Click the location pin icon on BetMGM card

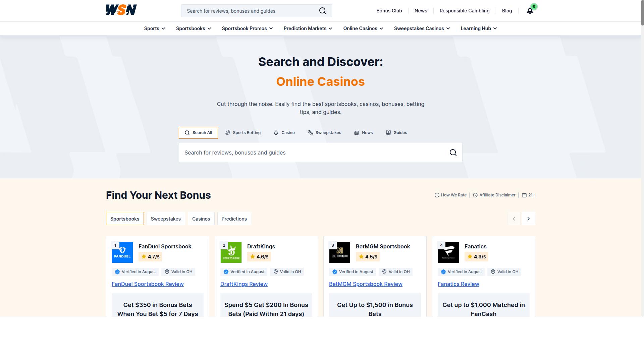384,272
